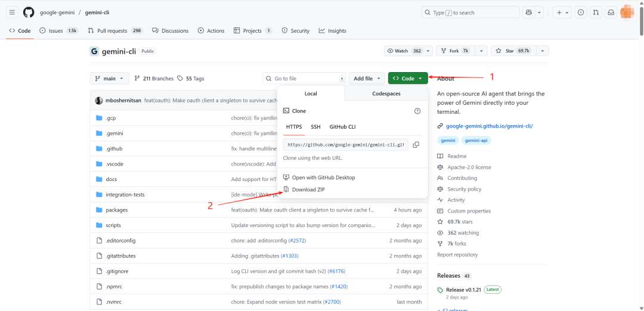Open the Insights tab
644x311 pixels.
[332, 31]
